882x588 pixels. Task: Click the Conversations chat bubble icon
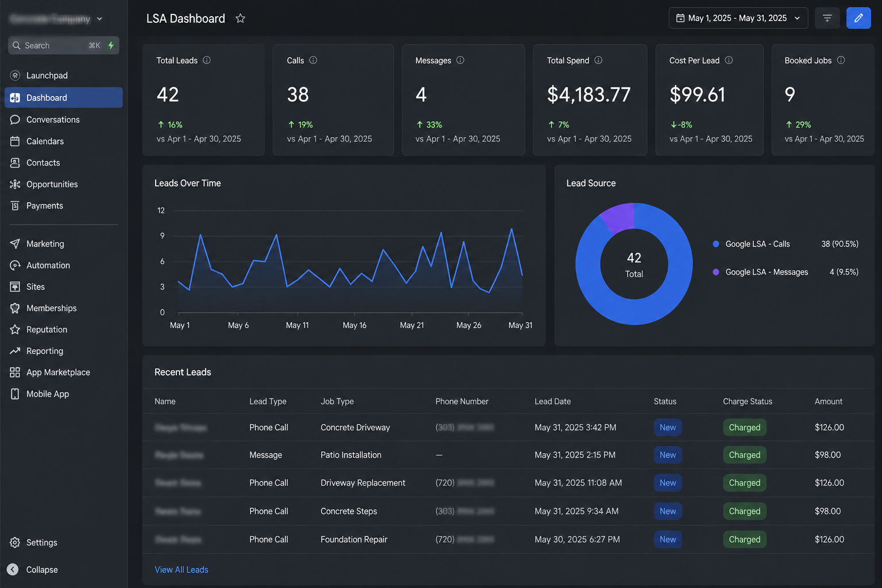[15, 119]
